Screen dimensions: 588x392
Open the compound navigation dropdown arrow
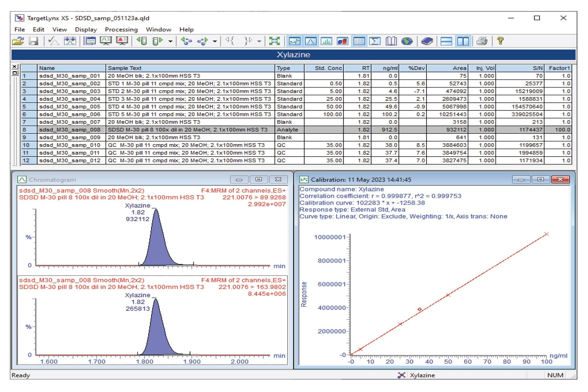(x=215, y=41)
